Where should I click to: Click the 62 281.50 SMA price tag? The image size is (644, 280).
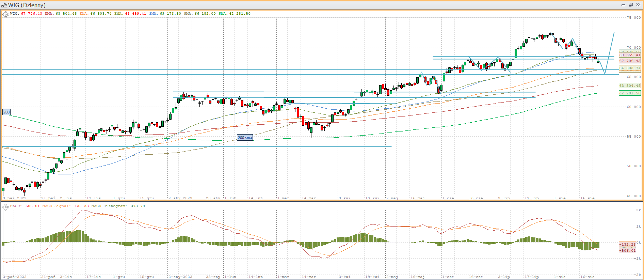click(630, 93)
